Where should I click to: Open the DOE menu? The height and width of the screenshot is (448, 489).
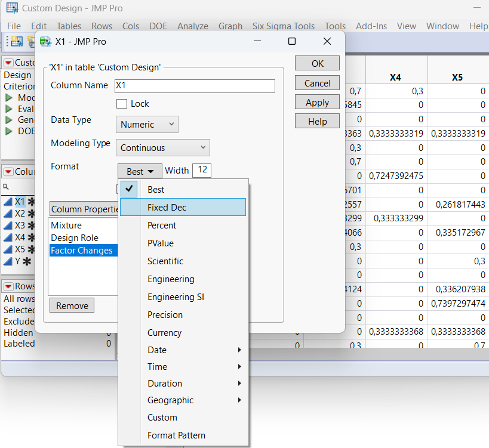click(158, 26)
